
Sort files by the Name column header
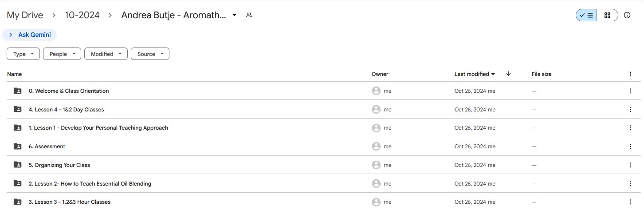click(15, 74)
